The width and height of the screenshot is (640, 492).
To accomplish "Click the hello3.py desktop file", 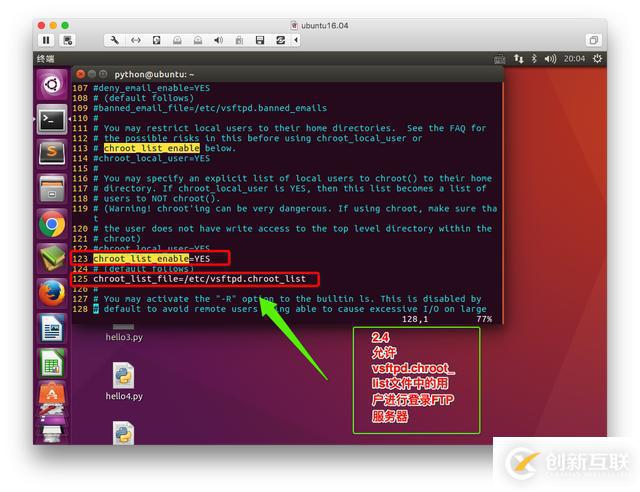I will point(124,333).
